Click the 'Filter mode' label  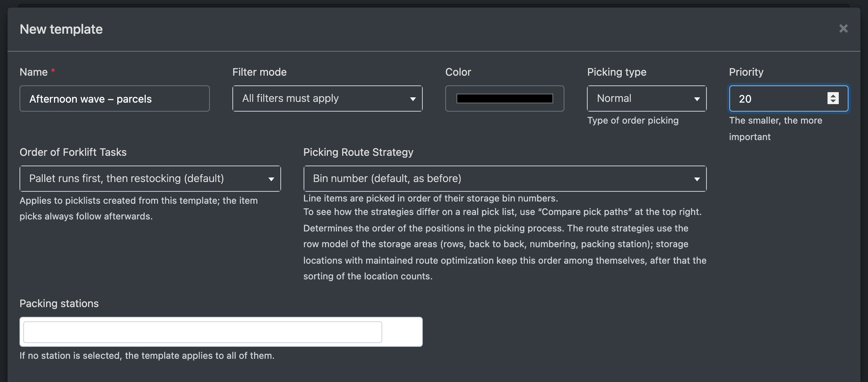[x=259, y=72]
